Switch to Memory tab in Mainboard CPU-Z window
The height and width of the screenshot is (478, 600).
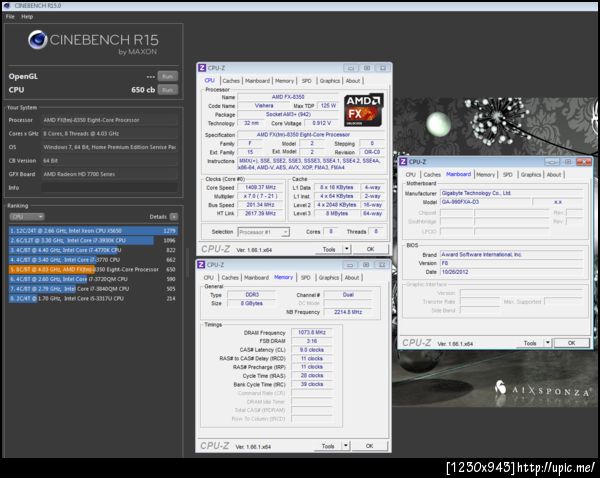click(x=486, y=175)
